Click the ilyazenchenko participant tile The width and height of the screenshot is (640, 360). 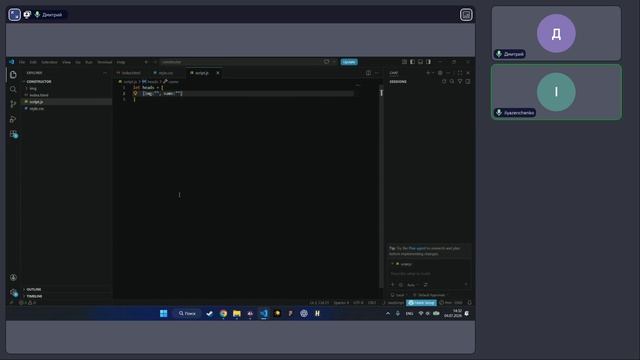[x=556, y=92]
